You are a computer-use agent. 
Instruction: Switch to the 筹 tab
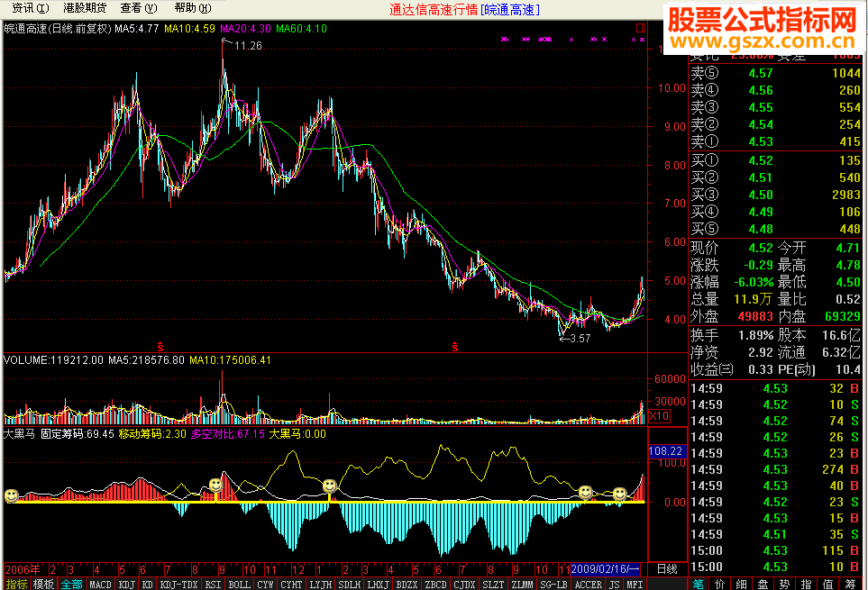tap(850, 584)
